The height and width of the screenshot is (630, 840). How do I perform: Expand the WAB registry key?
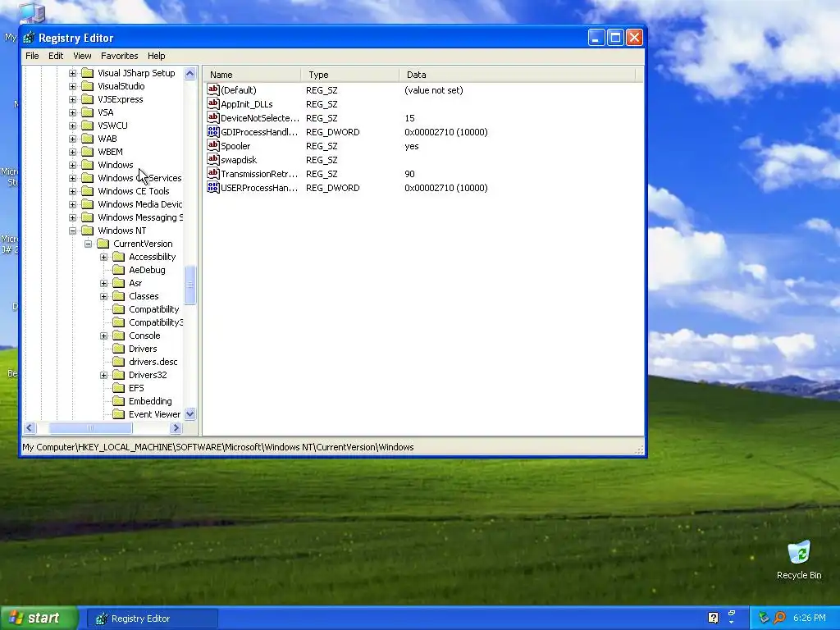[x=72, y=139]
